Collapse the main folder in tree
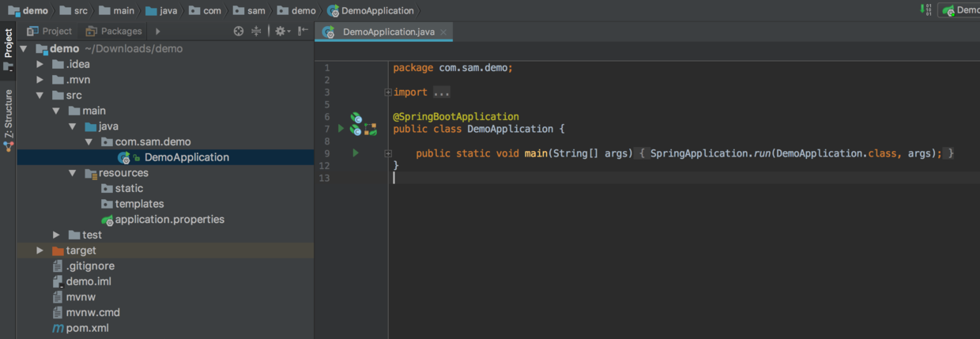The height and width of the screenshot is (339, 980). (x=56, y=111)
